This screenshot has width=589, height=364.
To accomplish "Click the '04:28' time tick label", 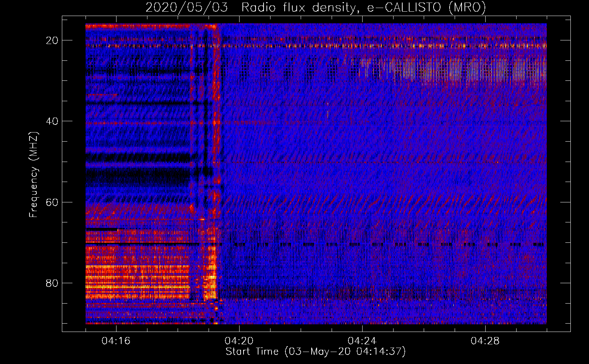I will click(485, 341).
